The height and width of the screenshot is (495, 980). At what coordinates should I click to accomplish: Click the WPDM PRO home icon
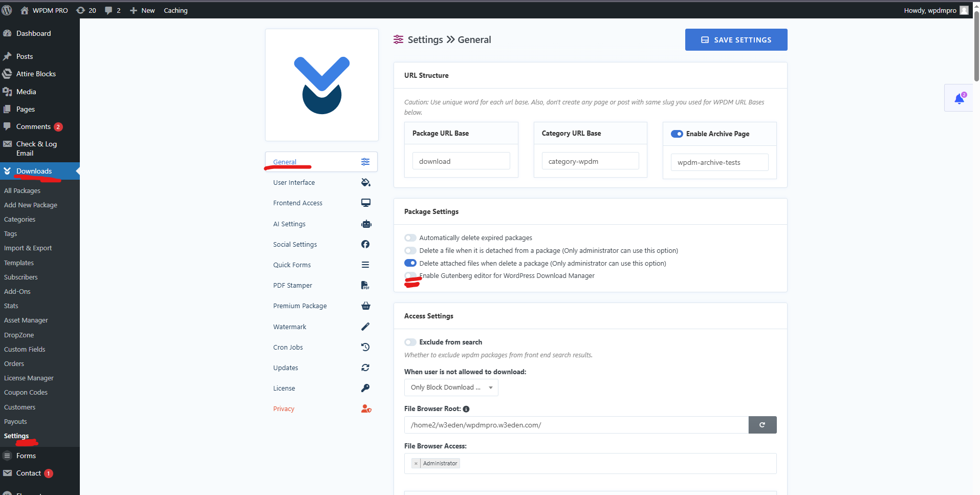coord(24,10)
